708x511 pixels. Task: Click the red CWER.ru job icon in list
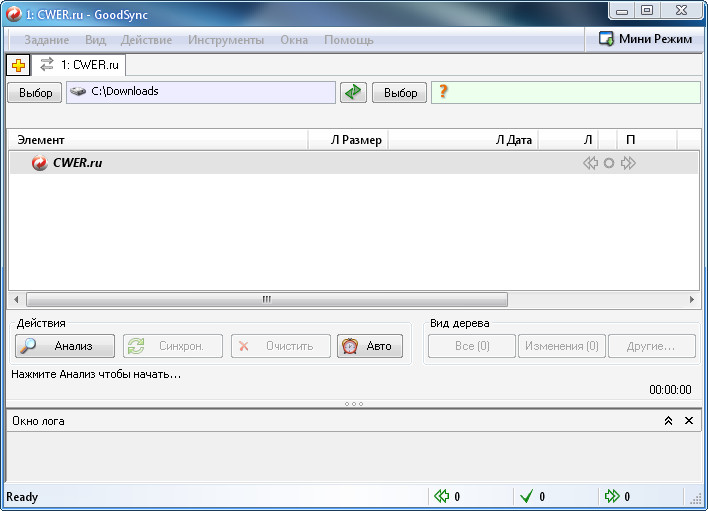[x=40, y=163]
